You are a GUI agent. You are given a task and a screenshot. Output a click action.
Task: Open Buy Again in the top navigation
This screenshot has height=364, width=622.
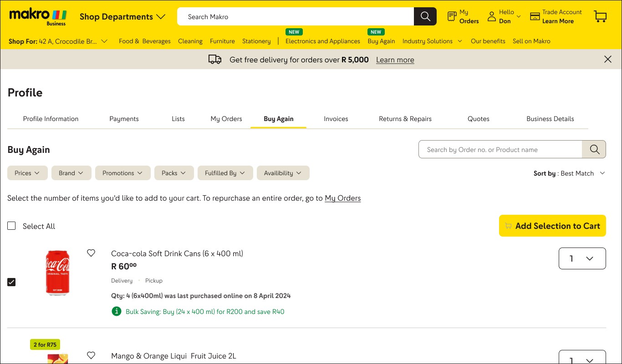(381, 41)
